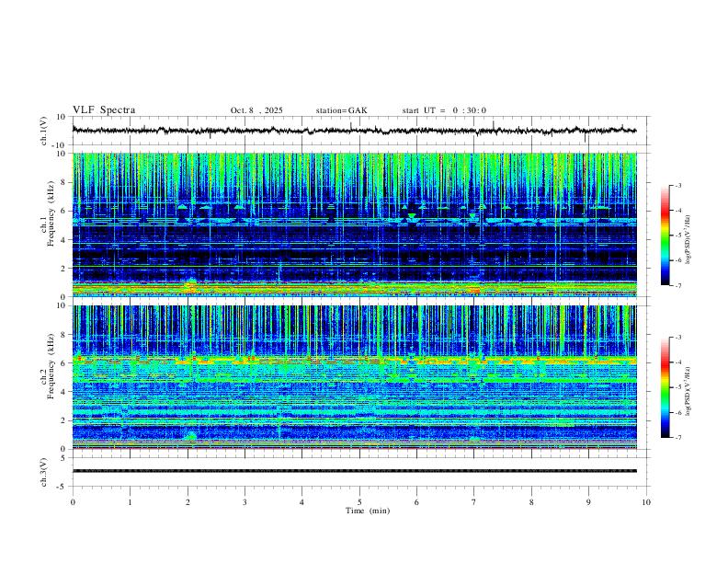Click the upper color bar "log(PSD)" label
This screenshot has width=728, height=563.
click(x=688, y=240)
